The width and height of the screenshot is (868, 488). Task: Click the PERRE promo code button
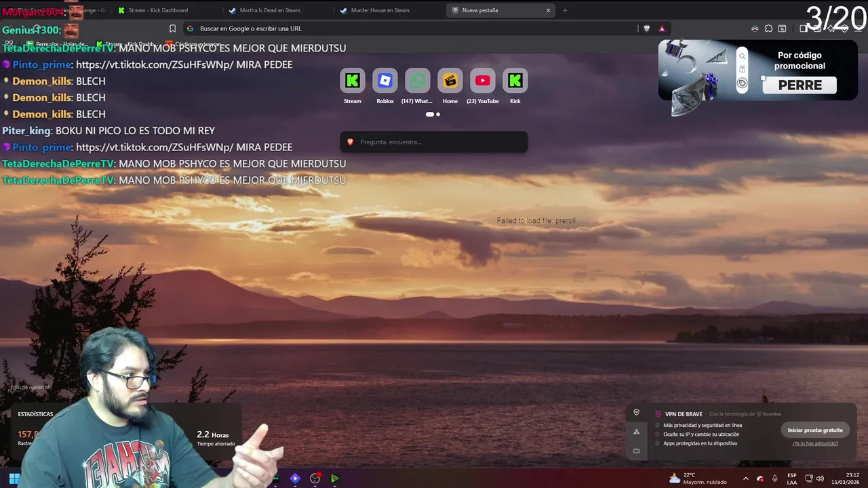click(x=800, y=85)
